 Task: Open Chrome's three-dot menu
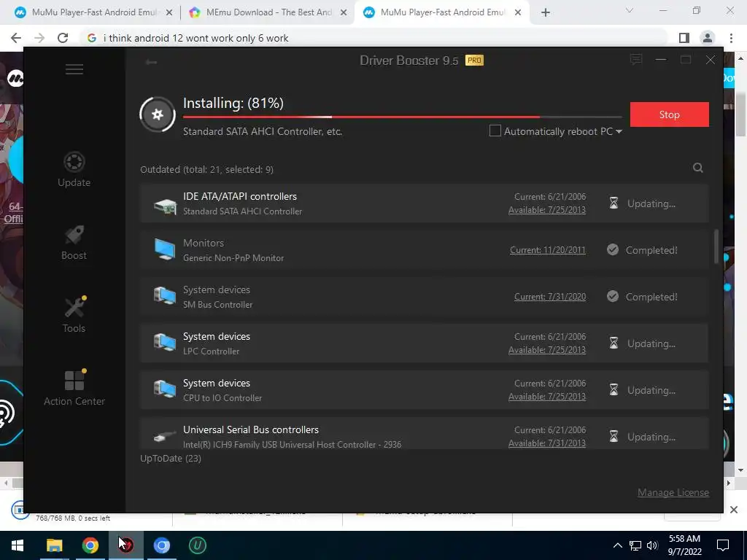pos(731,38)
